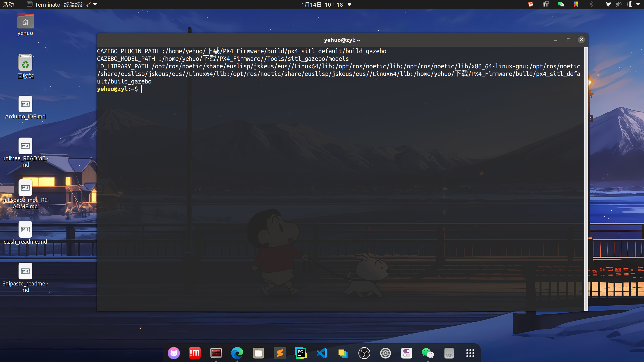The width and height of the screenshot is (644, 362).
Task: Expand the Terminator app menu arrow
Action: (x=95, y=5)
